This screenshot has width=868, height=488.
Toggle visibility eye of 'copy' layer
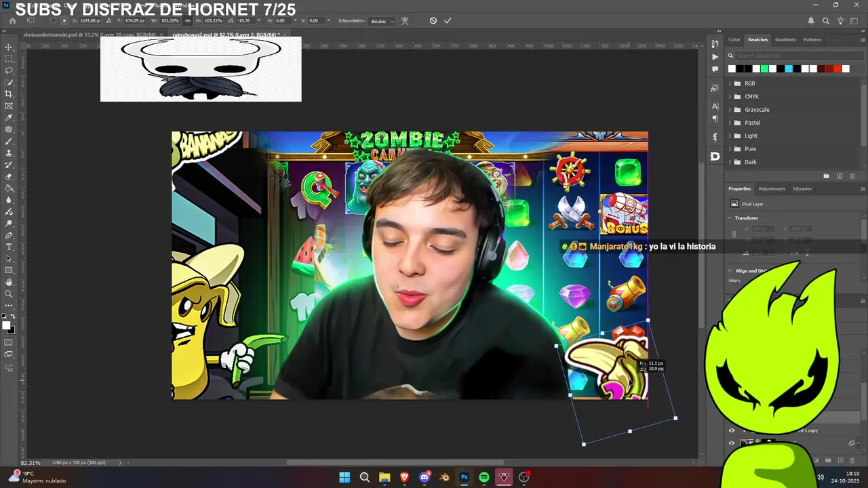731,430
